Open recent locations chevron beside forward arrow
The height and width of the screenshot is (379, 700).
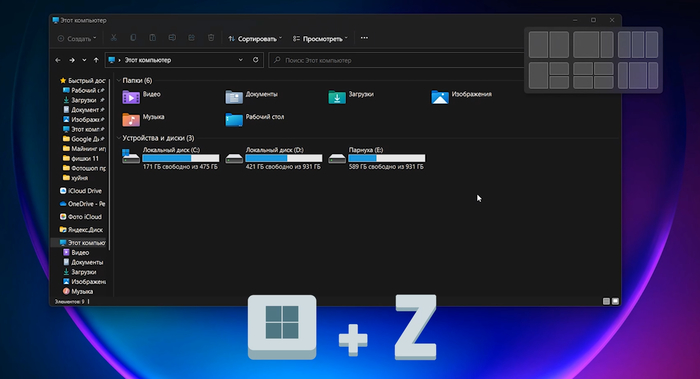coord(84,60)
